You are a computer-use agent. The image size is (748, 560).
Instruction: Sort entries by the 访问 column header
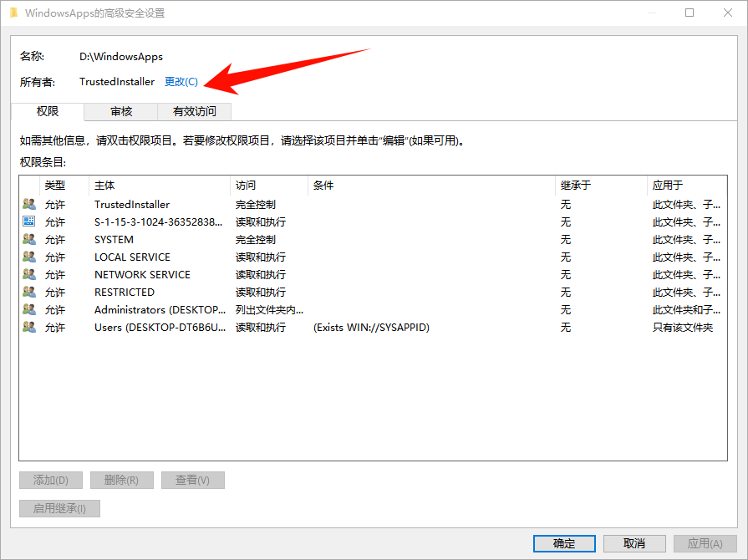coord(269,186)
